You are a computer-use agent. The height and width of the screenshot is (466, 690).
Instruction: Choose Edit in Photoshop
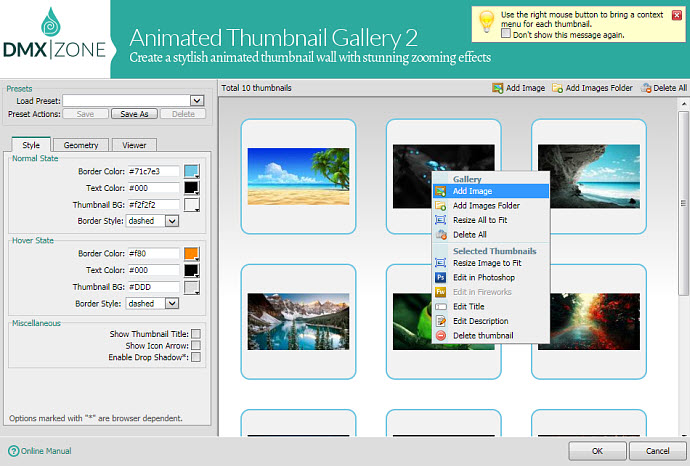(x=491, y=277)
